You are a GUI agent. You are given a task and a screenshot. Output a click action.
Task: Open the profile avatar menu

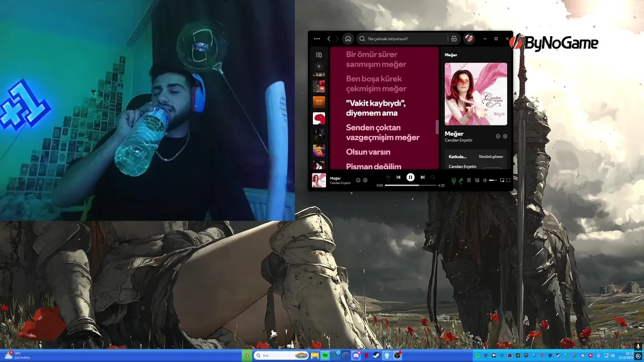[469, 39]
